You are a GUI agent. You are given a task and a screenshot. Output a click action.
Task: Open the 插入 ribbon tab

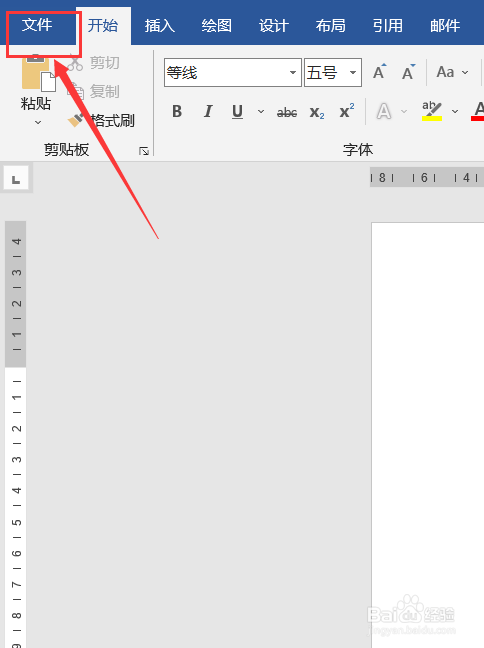click(160, 26)
